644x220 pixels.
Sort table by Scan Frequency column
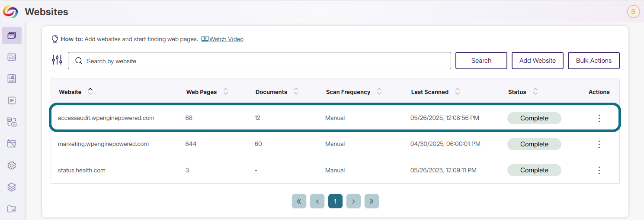[379, 91]
